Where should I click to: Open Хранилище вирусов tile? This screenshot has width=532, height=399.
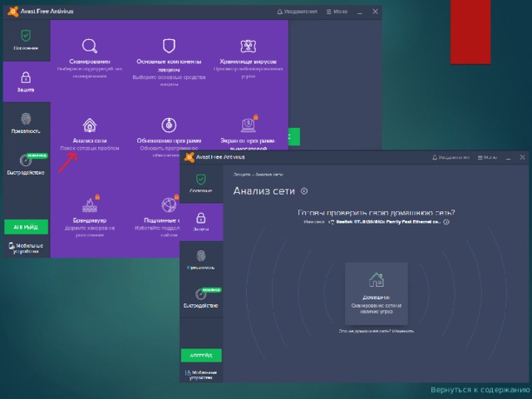[x=248, y=58]
